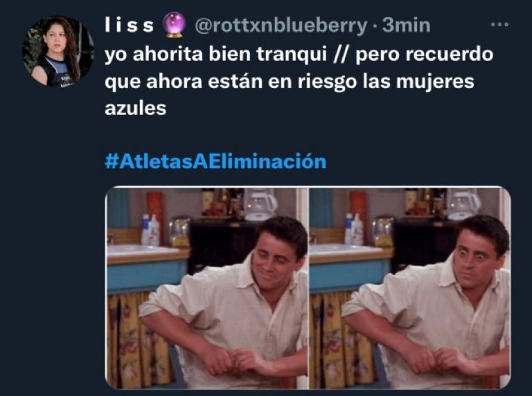Open the display name liss

click(x=130, y=25)
